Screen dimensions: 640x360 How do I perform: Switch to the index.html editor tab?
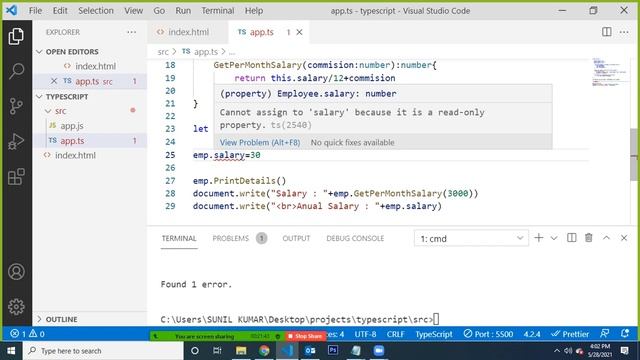pos(187,32)
